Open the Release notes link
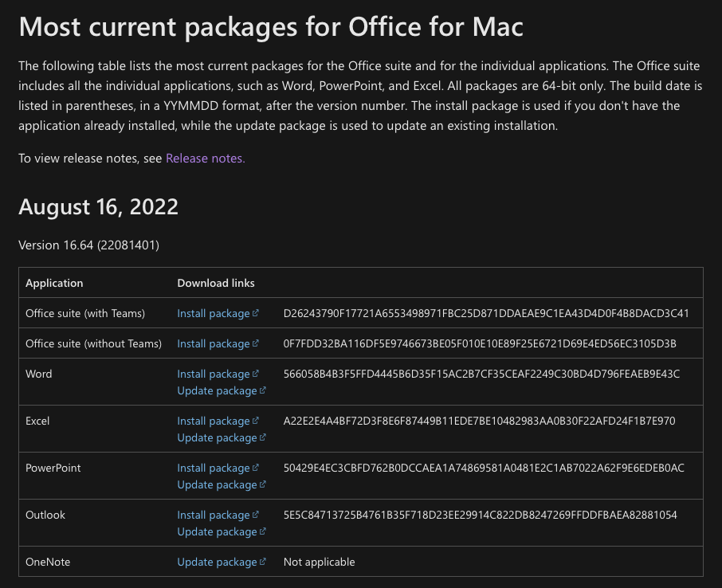This screenshot has height=588, width=722. (205, 159)
